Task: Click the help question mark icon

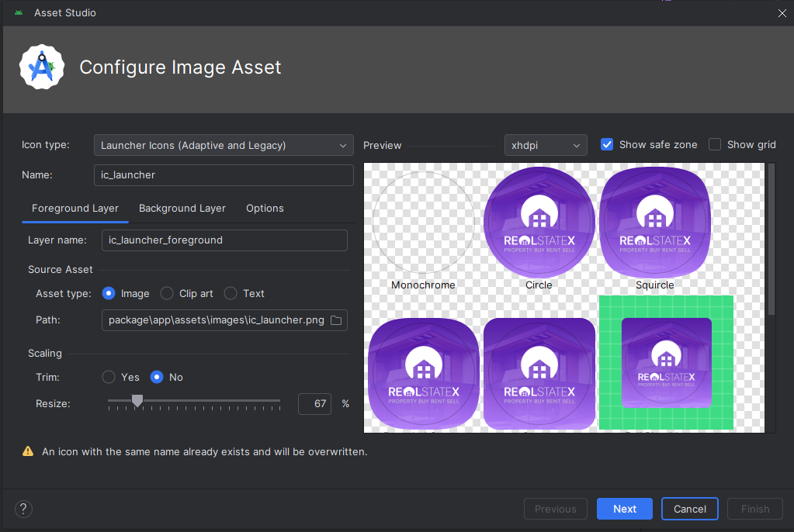Action: pyautogui.click(x=24, y=509)
